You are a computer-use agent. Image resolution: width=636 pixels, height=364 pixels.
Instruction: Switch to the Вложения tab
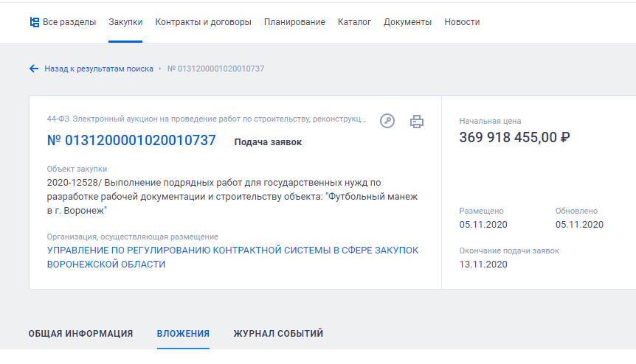pyautogui.click(x=183, y=334)
